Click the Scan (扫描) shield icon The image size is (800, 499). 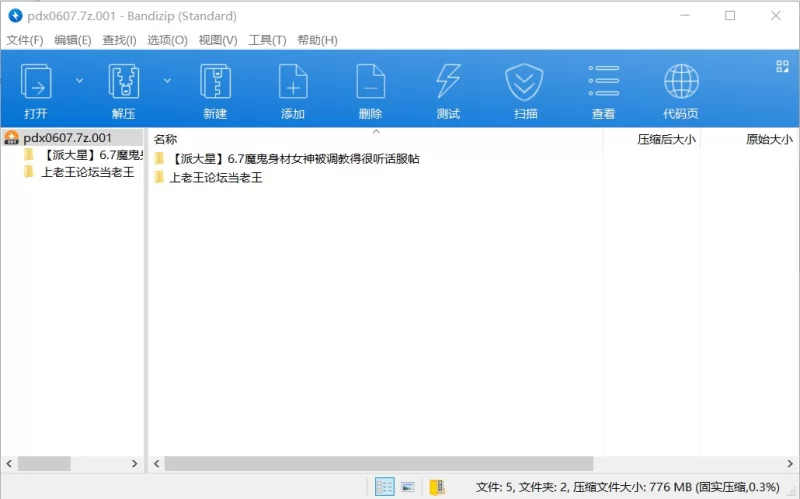pos(524,82)
